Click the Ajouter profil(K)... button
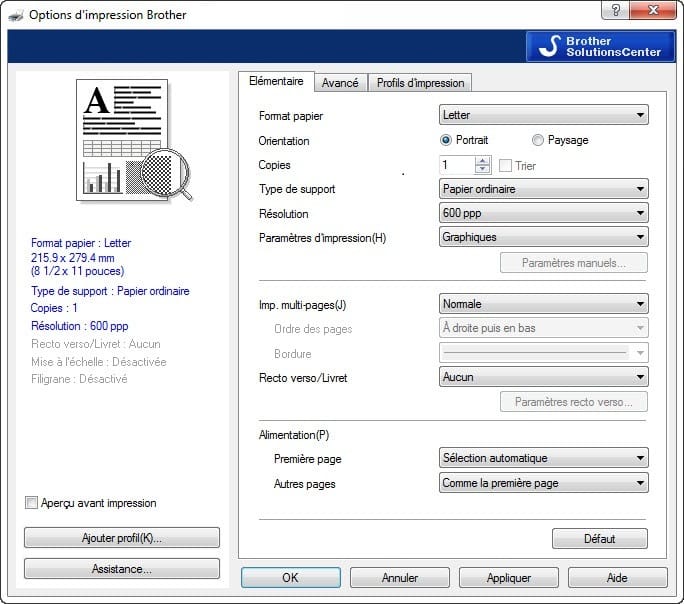The width and height of the screenshot is (684, 604). click(x=122, y=538)
